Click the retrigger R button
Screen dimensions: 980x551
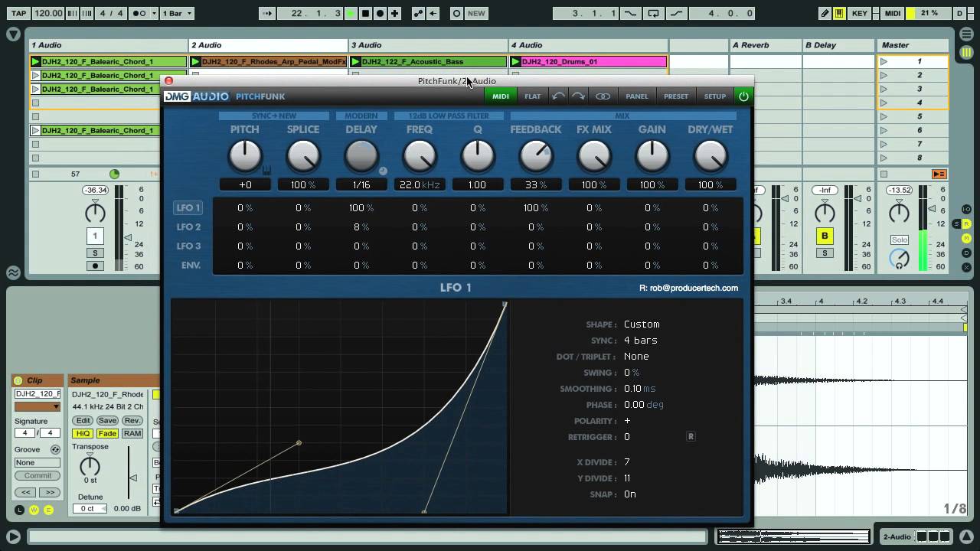pyautogui.click(x=691, y=437)
